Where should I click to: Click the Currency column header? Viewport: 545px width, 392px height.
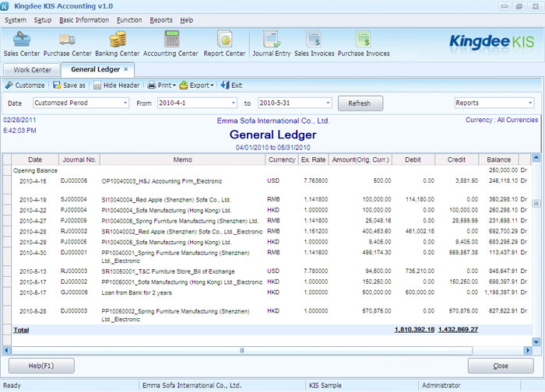click(x=282, y=159)
